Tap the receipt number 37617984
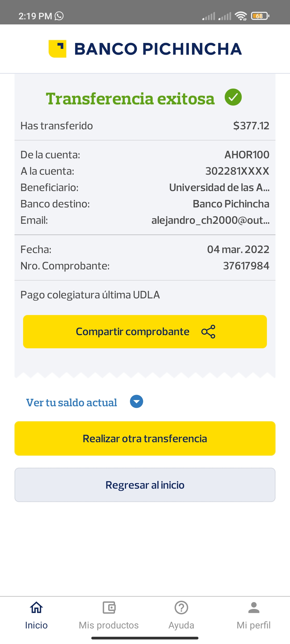Screen dimensions: 290x644 pyautogui.click(x=246, y=266)
